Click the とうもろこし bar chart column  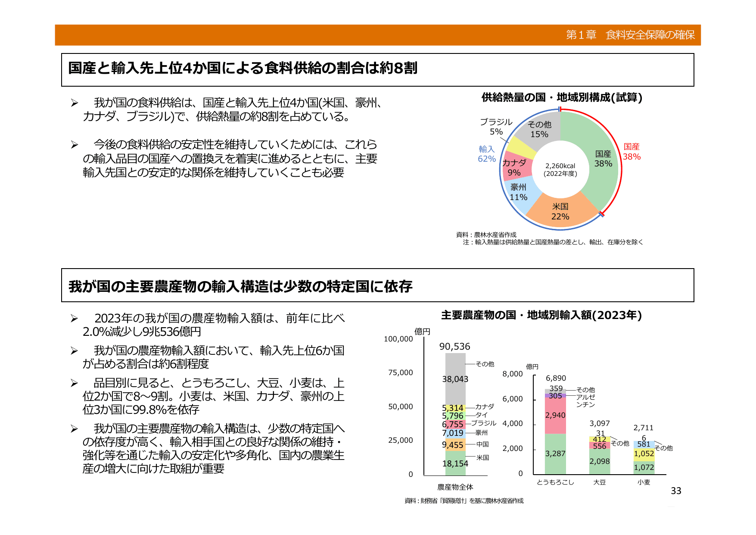[556, 431]
